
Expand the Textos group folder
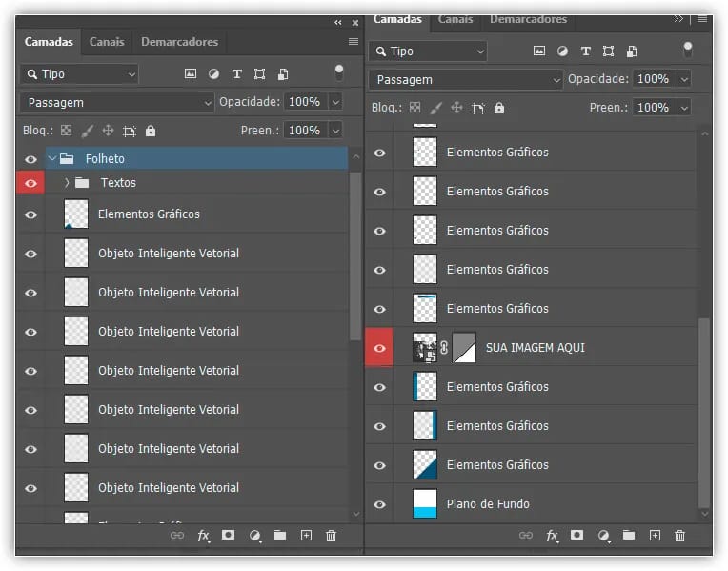coord(66,183)
